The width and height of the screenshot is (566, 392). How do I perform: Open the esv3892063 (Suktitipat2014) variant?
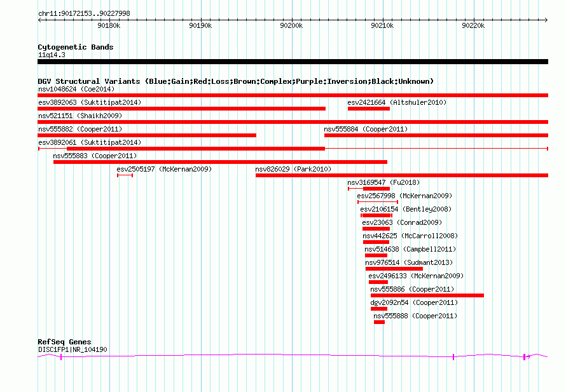click(90, 102)
